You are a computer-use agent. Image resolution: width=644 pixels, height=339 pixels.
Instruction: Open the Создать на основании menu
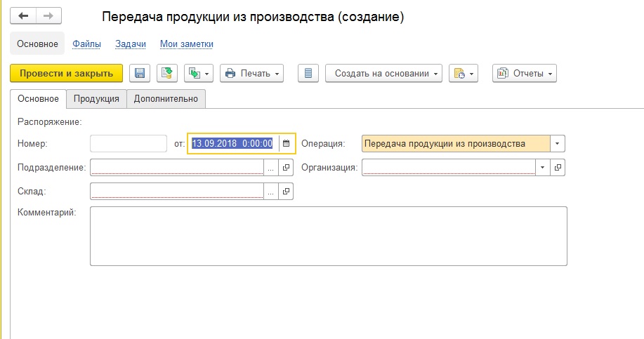click(x=383, y=74)
